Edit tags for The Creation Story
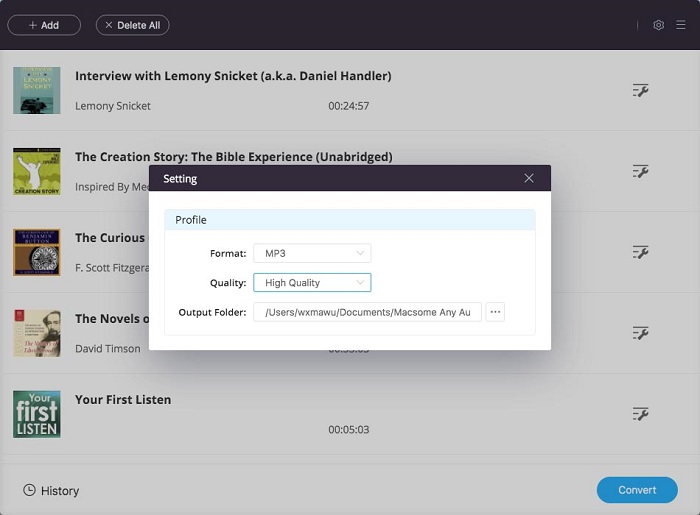 [x=641, y=172]
